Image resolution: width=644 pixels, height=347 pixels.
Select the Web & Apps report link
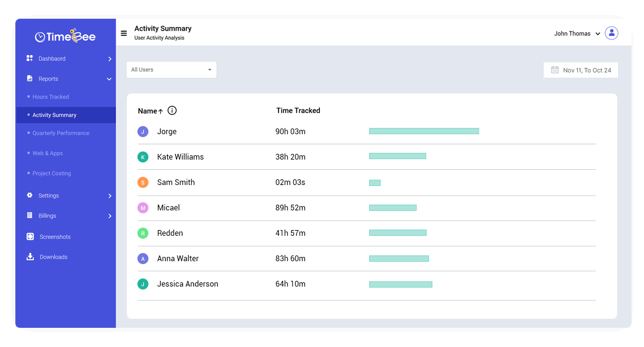[x=47, y=153]
